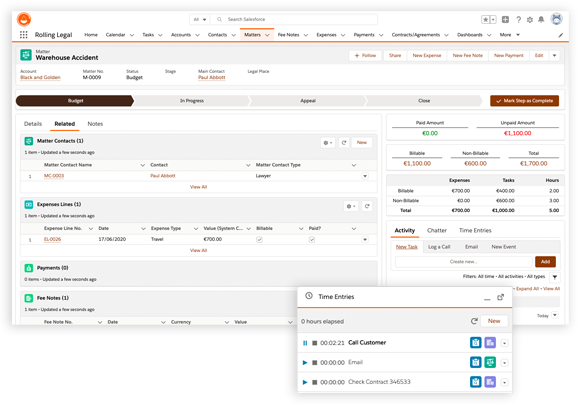The width and height of the screenshot is (581, 408).
Task: Click View All under Expenses Lines
Action: click(198, 251)
